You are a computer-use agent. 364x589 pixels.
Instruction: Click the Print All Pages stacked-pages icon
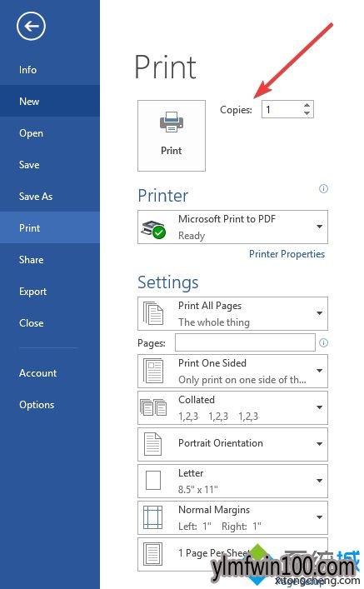[x=153, y=313]
